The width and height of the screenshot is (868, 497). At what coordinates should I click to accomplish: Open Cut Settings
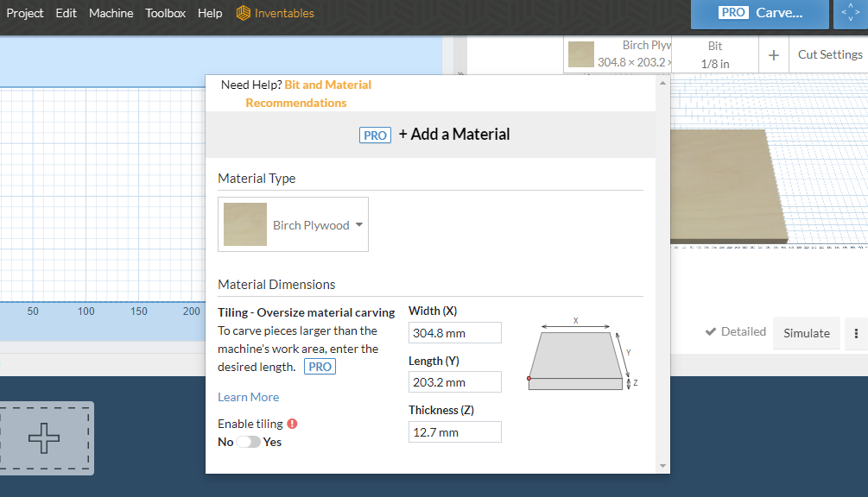coord(829,54)
